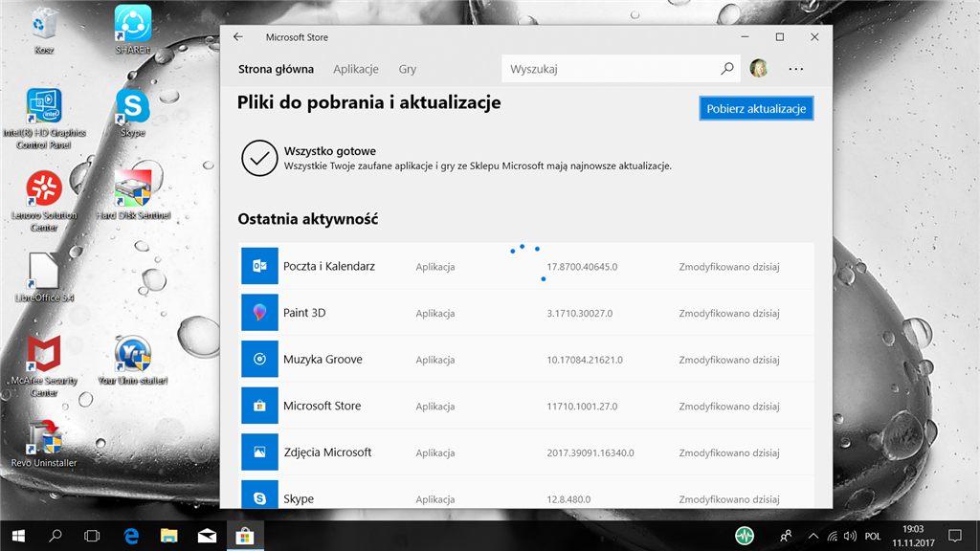Open Wi-Fi network tray icon

[832, 536]
